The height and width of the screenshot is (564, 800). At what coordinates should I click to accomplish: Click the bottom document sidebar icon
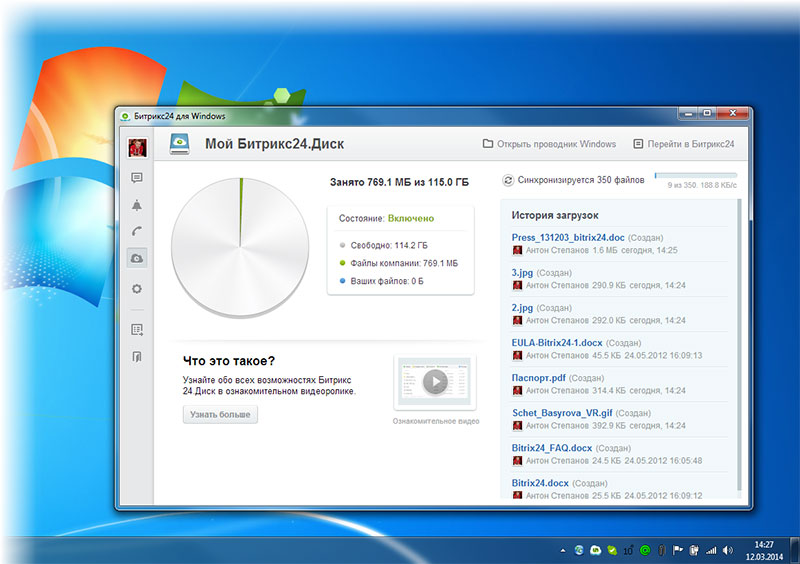(x=137, y=357)
